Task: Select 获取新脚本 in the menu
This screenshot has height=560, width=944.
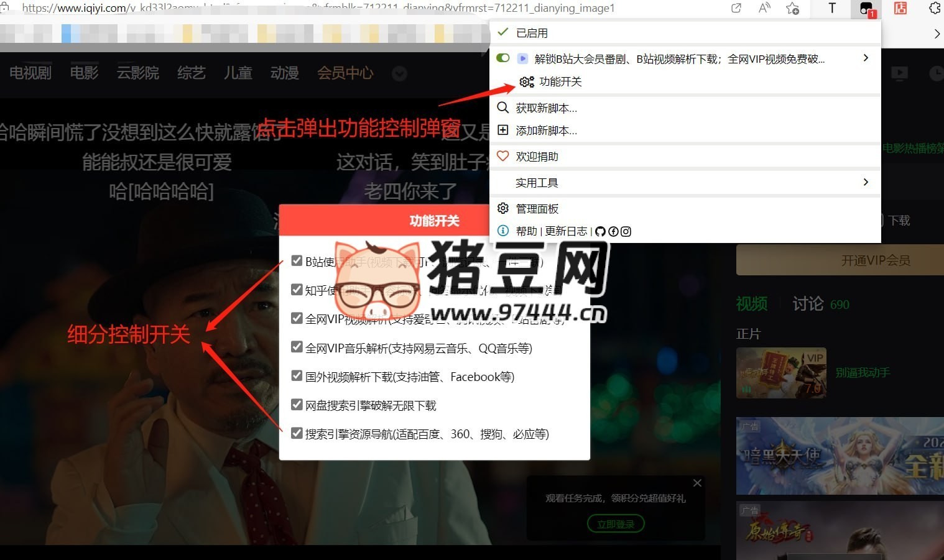Action: [x=546, y=108]
